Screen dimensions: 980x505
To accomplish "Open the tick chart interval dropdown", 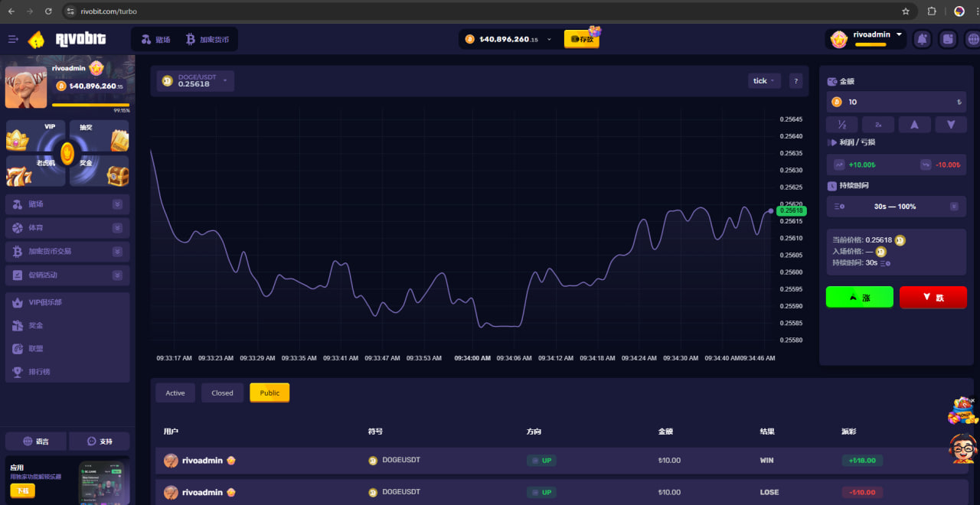I will tap(763, 81).
